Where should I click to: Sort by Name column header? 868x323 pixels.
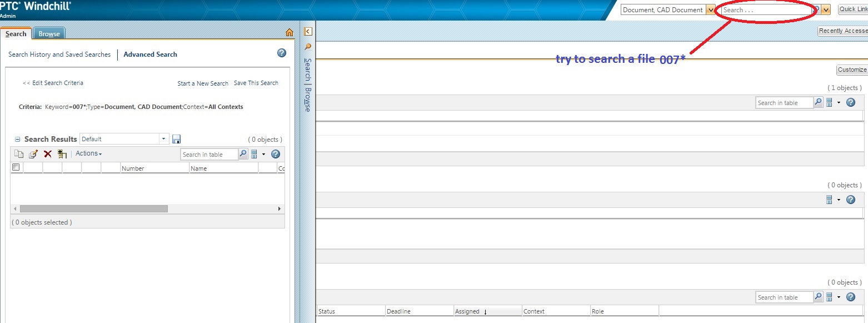pos(223,168)
